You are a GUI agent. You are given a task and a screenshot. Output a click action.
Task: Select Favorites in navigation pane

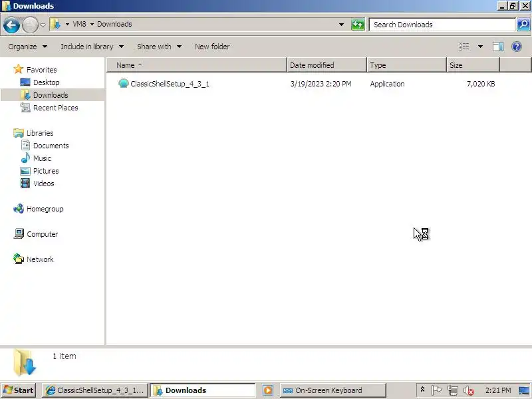41,70
